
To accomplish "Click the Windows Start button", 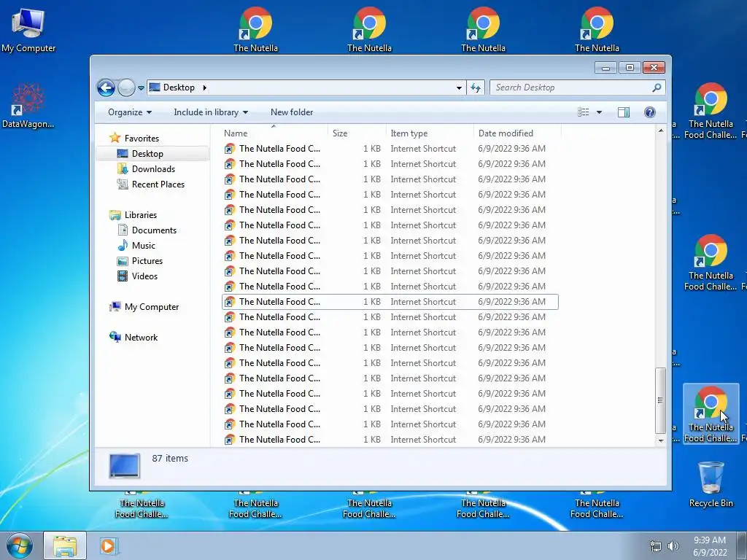I will point(20,545).
